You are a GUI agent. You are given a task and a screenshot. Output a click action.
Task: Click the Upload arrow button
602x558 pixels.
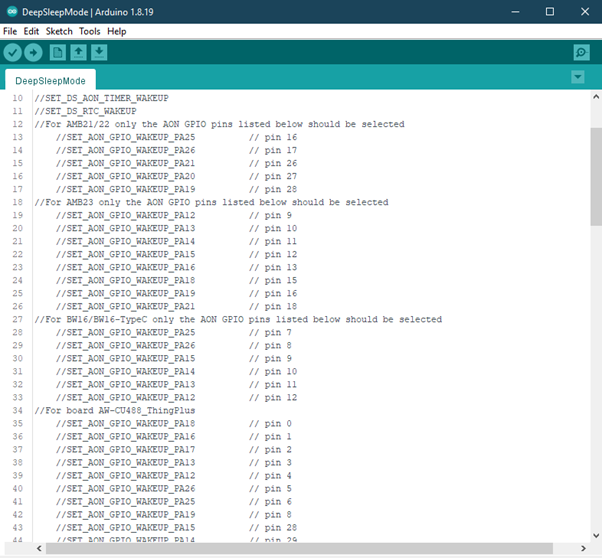(33, 53)
